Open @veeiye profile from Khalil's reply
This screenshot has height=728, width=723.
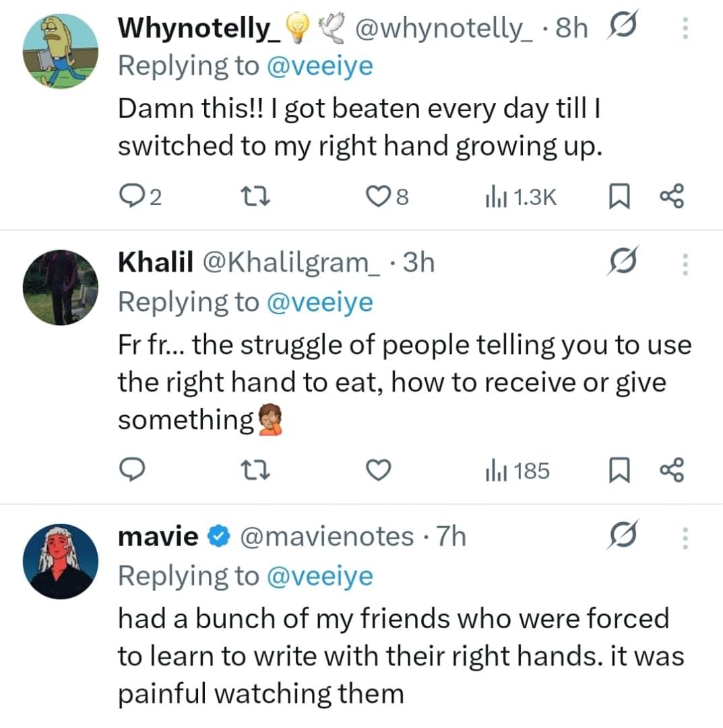pyautogui.click(x=321, y=301)
